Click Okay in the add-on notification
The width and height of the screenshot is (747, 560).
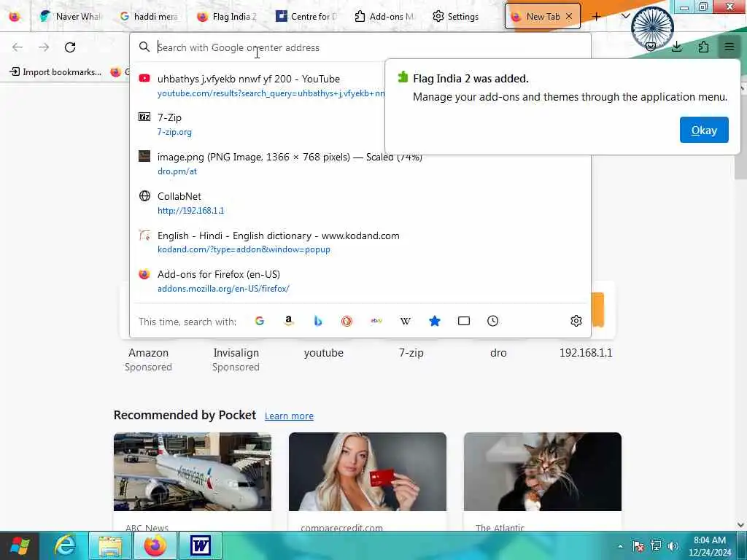point(704,130)
